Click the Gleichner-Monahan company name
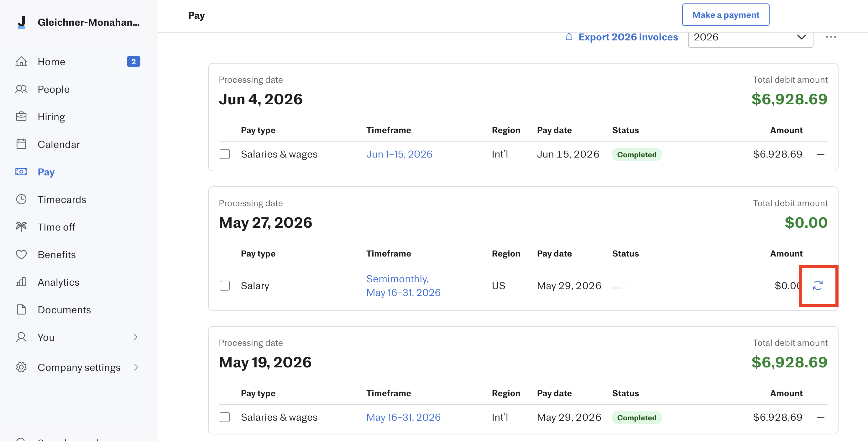 pos(88,22)
